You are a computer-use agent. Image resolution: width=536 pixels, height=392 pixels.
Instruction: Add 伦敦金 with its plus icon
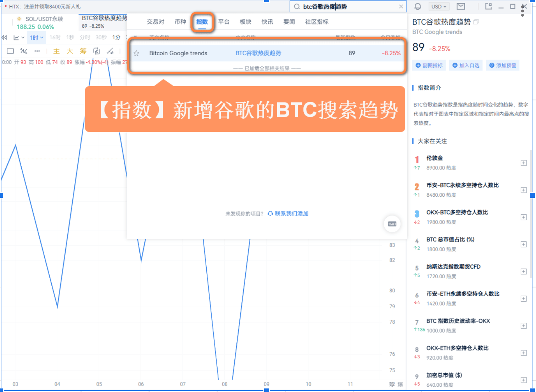pyautogui.click(x=524, y=163)
